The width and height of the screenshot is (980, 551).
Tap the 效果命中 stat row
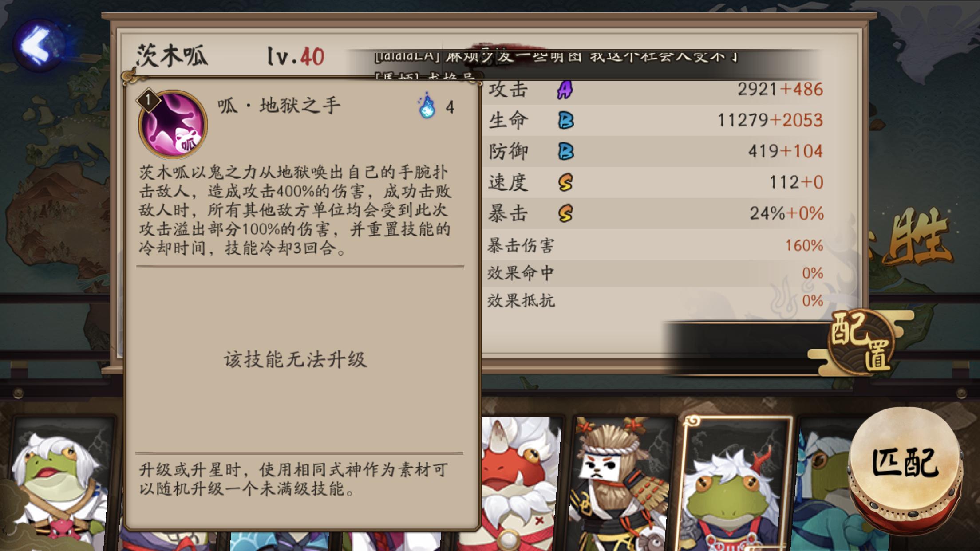click(x=655, y=273)
